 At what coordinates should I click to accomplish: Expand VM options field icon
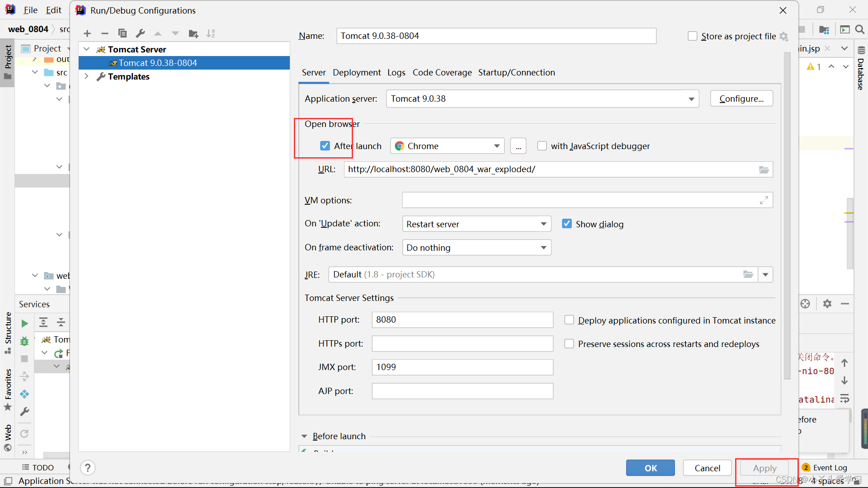pyautogui.click(x=764, y=200)
